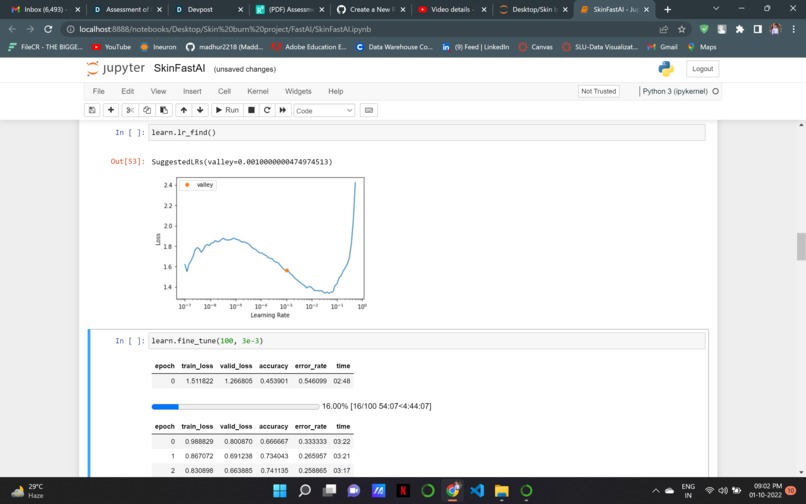Save the notebook with the floppy disk icon
Screen dimensions: 806x504
click(x=92, y=110)
